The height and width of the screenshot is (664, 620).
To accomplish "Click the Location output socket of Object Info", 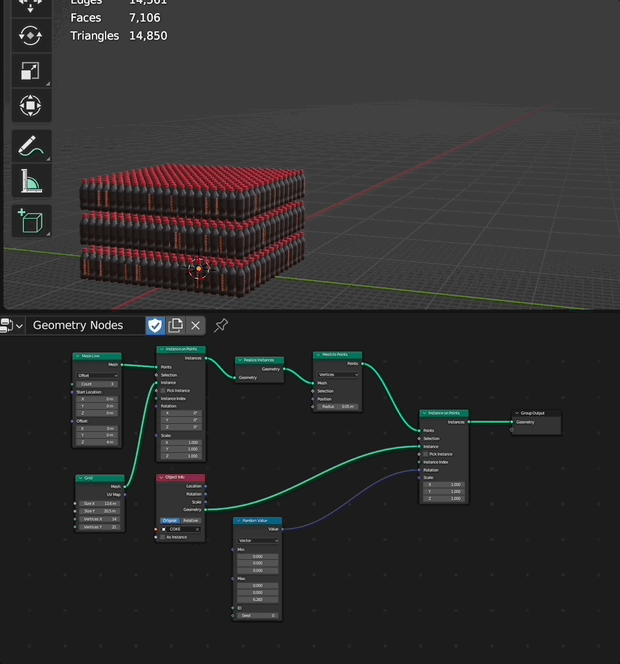I will point(205,486).
